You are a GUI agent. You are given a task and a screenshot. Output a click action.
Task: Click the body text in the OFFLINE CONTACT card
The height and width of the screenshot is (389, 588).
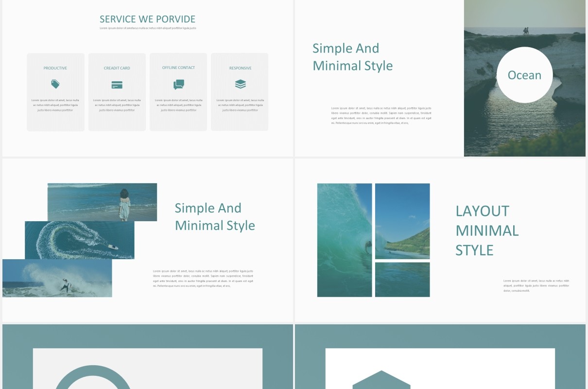click(178, 105)
